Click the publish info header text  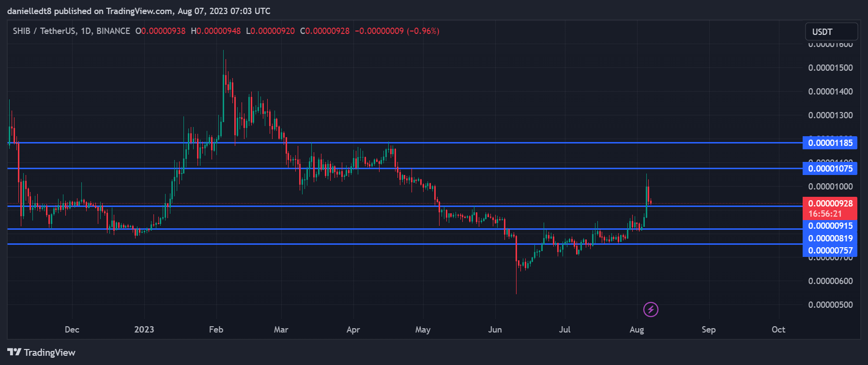tap(139, 11)
